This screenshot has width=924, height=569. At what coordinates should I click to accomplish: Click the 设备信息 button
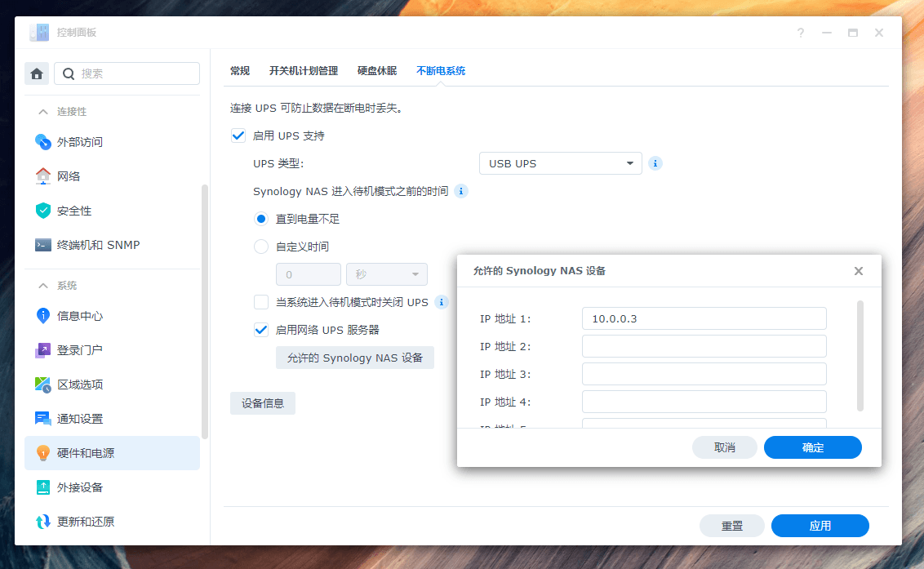[263, 403]
